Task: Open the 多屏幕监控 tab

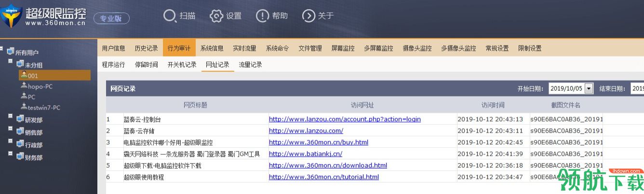Action: pos(379,48)
